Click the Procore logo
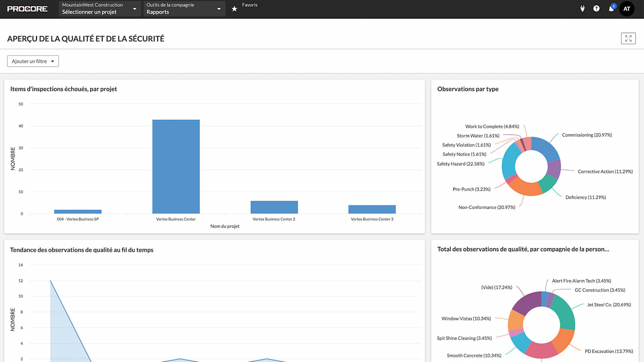This screenshot has width=644, height=362. 27,9
